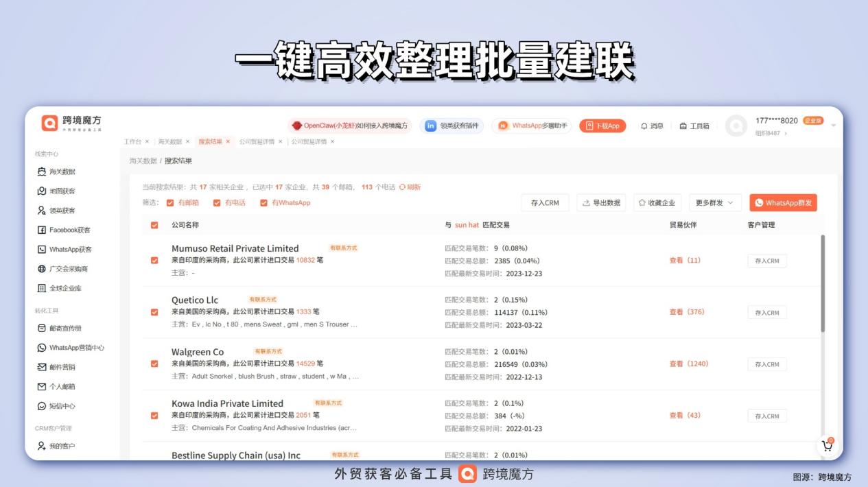
Task: Uncheck Kowa India Private Limited checkbox
Action: tap(154, 416)
